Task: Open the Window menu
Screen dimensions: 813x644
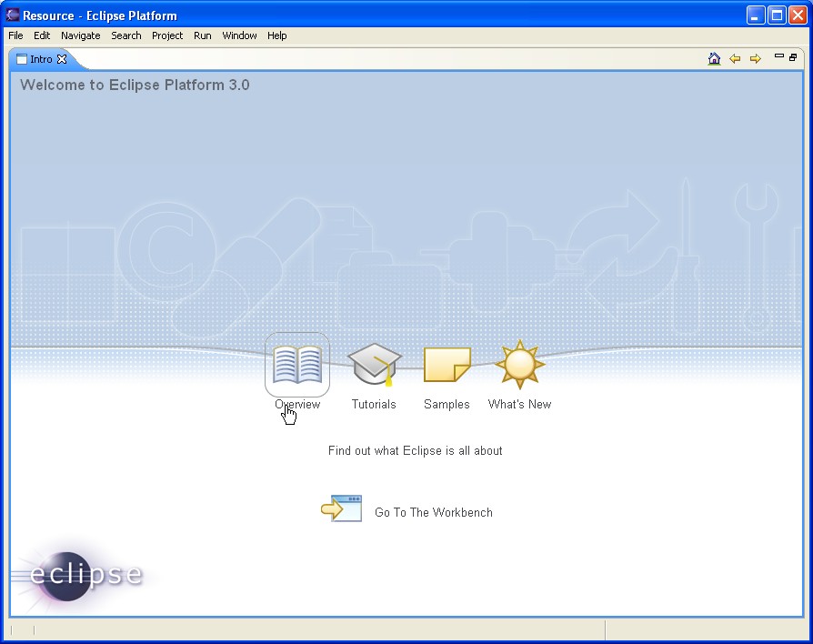Action: click(239, 35)
